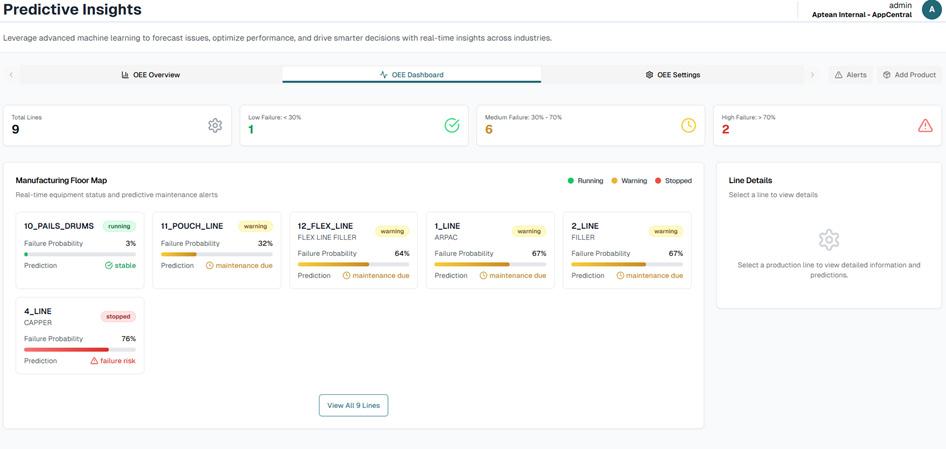The height and width of the screenshot is (449, 946).
Task: Select the 12_FLEX_LINE card
Action: [x=354, y=250]
